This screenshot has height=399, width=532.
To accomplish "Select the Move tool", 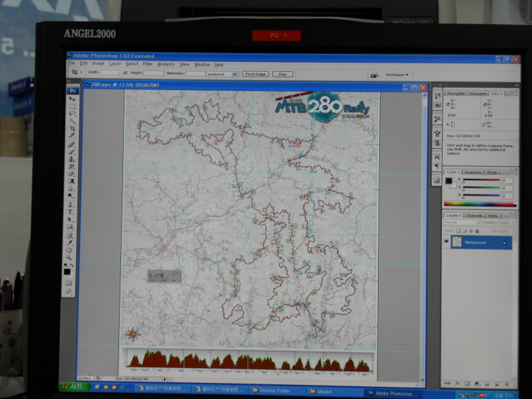I will 72,99.
